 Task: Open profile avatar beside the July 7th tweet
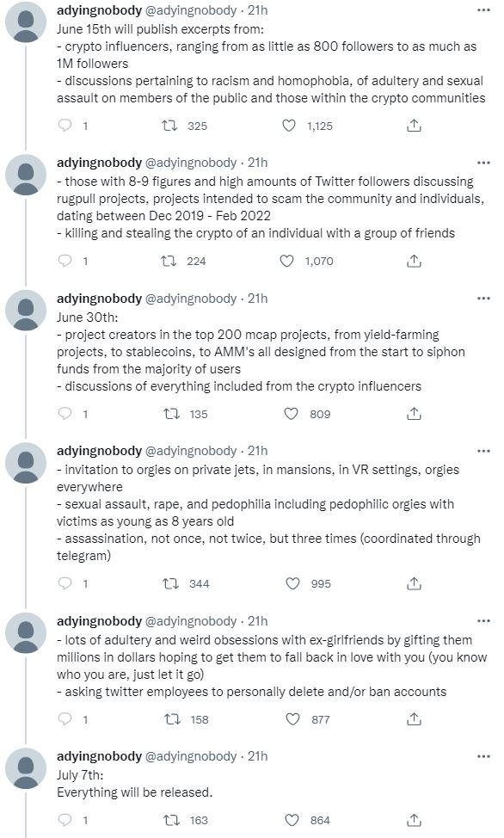coord(26,768)
